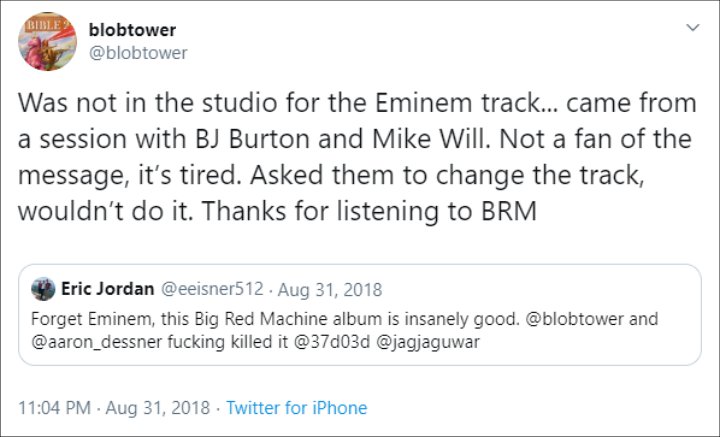
Task: Click the Twitter for iPhone source link
Action: point(297,408)
